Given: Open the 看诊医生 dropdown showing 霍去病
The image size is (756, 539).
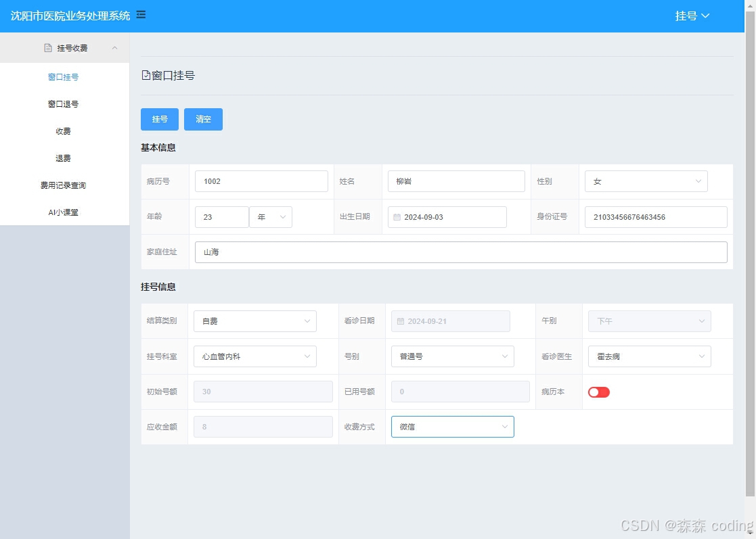Looking at the screenshot, I should pyautogui.click(x=650, y=356).
